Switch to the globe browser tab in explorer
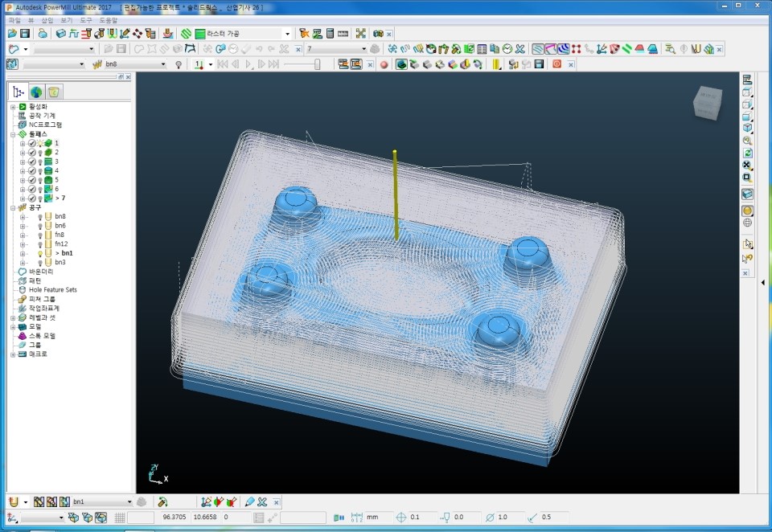772x532 pixels. tap(36, 92)
